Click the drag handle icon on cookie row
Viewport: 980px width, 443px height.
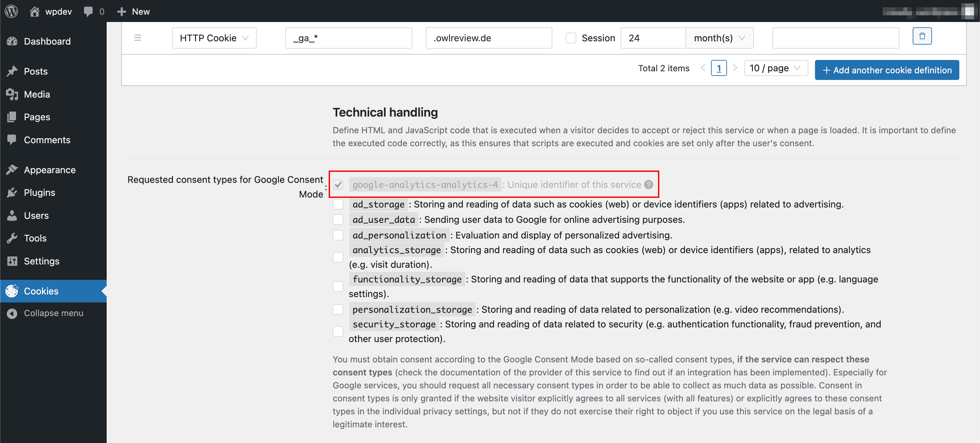click(x=138, y=38)
